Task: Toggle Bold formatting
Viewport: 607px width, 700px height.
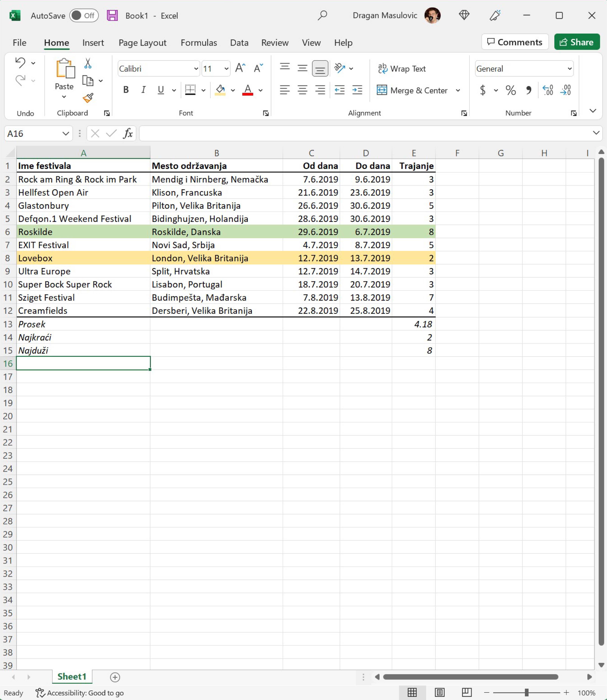Action: (x=126, y=90)
